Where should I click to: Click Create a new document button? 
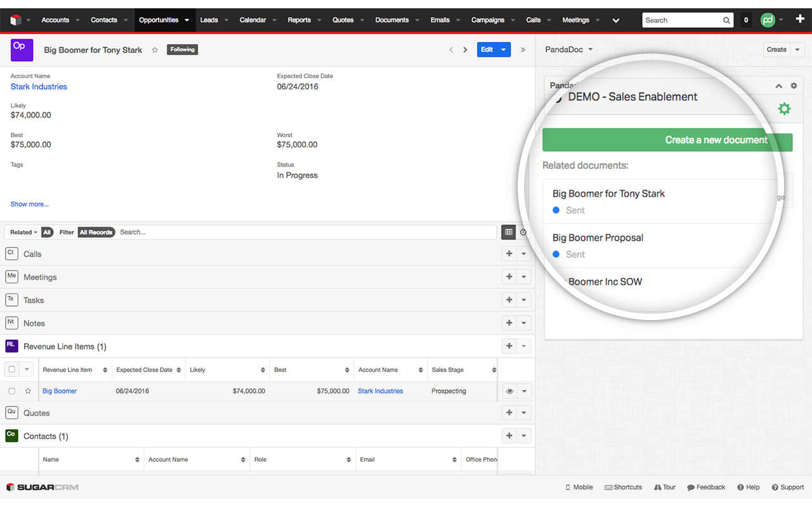[667, 140]
